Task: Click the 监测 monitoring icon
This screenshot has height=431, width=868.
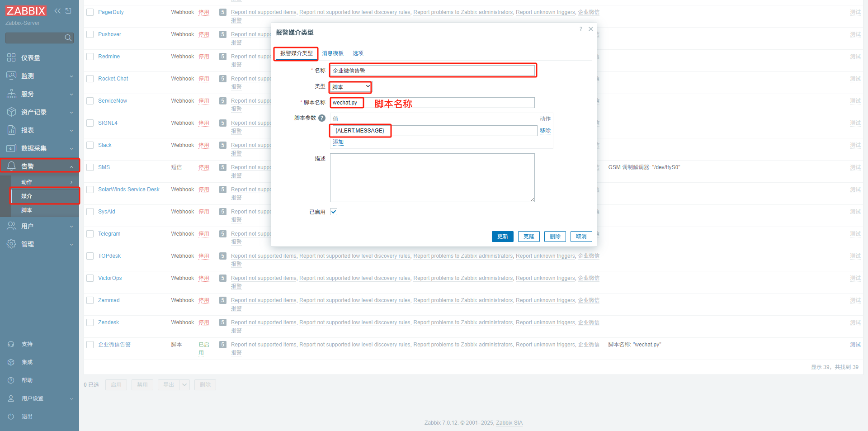Action: 11,76
